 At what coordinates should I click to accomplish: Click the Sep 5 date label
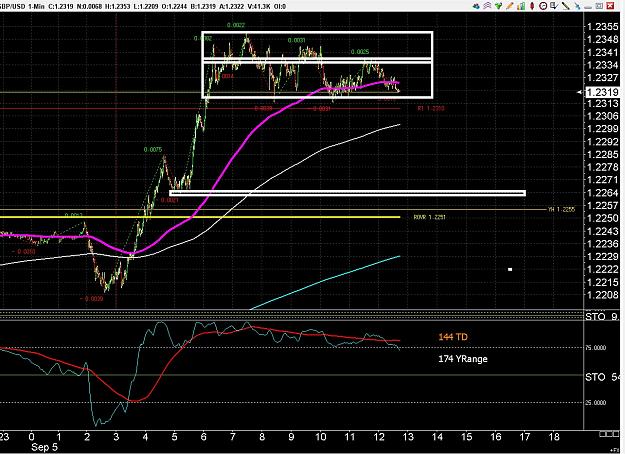coord(44,447)
